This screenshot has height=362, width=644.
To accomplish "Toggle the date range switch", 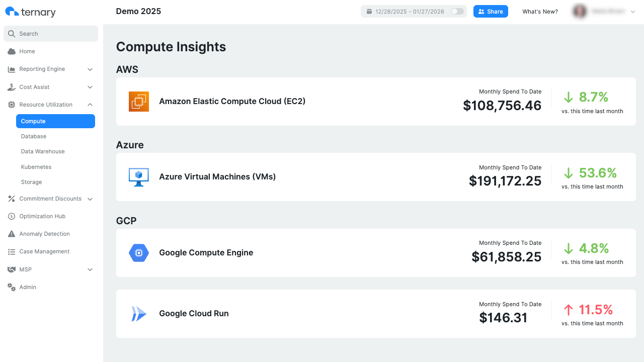I will tap(457, 11).
